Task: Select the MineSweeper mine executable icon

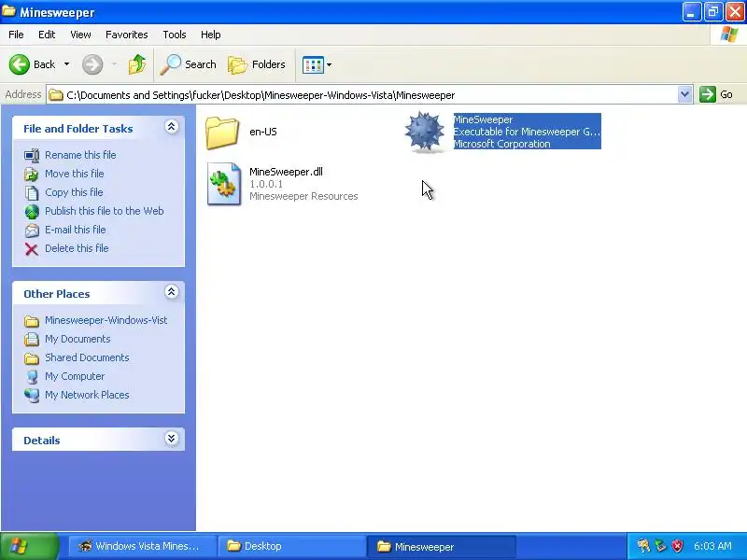Action: tap(425, 133)
